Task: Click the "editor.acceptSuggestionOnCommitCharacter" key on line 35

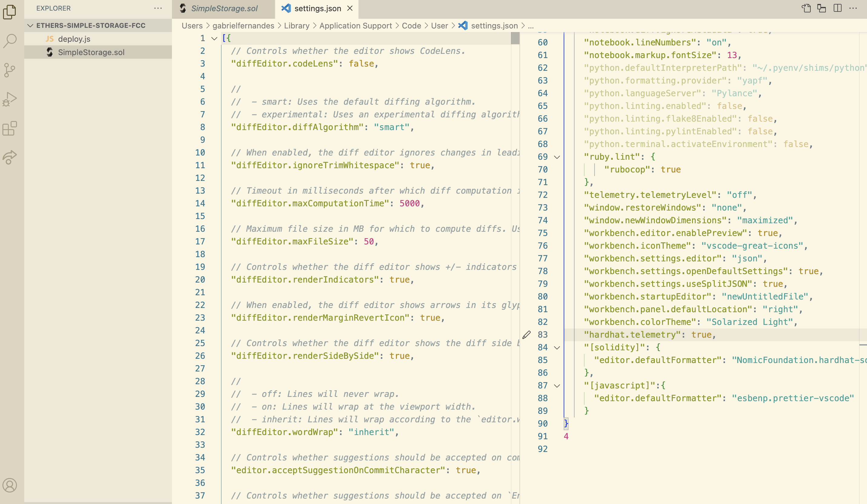Action: tap(338, 470)
